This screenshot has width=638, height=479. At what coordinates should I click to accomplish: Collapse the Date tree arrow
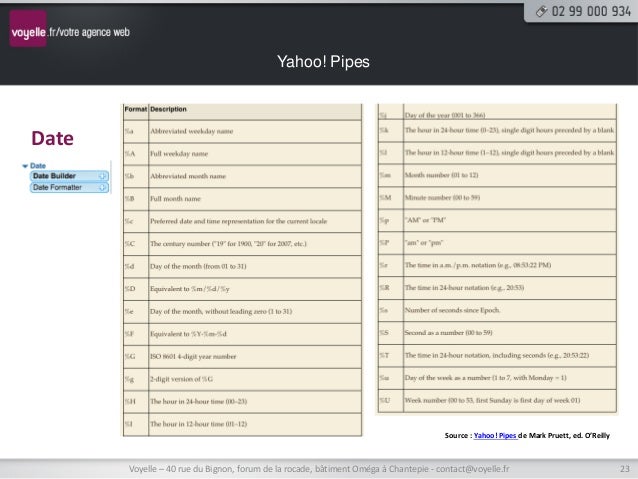25,166
